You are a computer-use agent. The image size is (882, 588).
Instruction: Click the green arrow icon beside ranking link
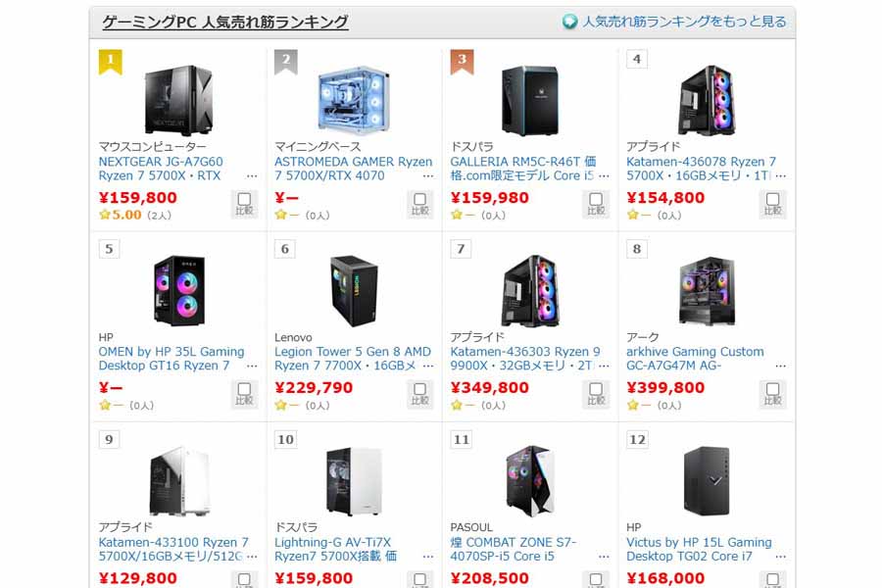tap(569, 22)
